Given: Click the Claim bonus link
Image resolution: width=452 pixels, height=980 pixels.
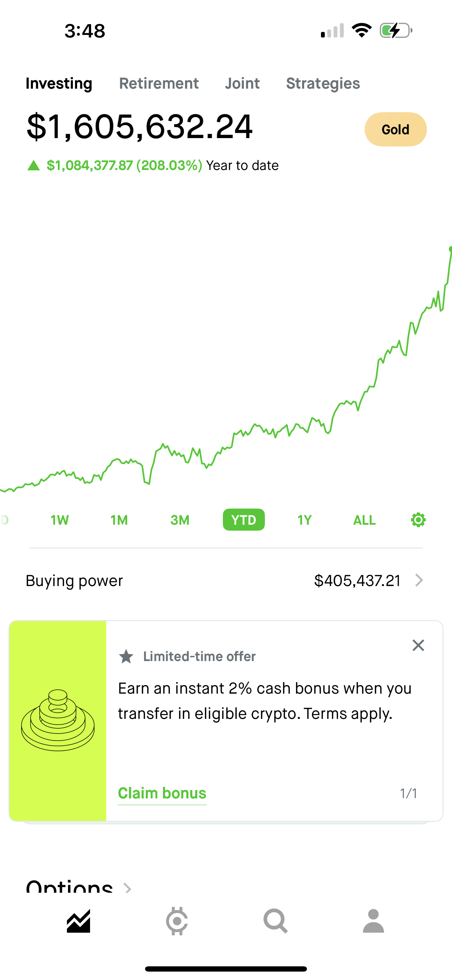Looking at the screenshot, I should (162, 793).
